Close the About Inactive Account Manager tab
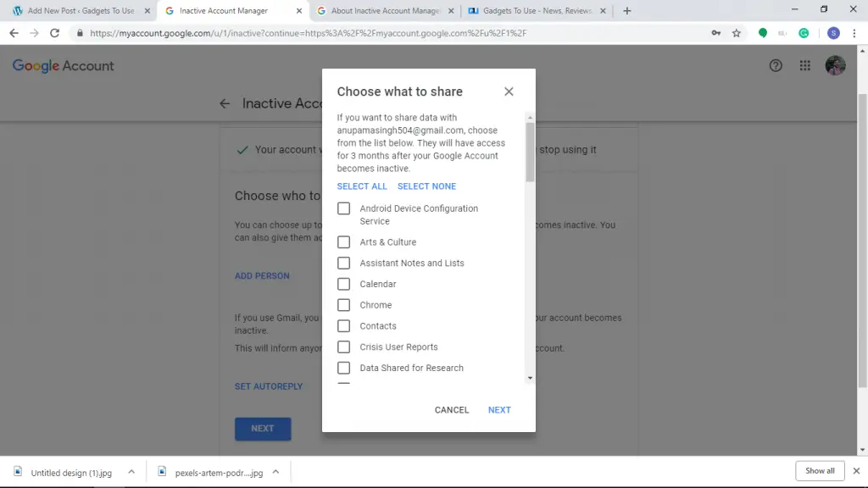Image resolution: width=868 pixels, height=488 pixels. coord(451,10)
